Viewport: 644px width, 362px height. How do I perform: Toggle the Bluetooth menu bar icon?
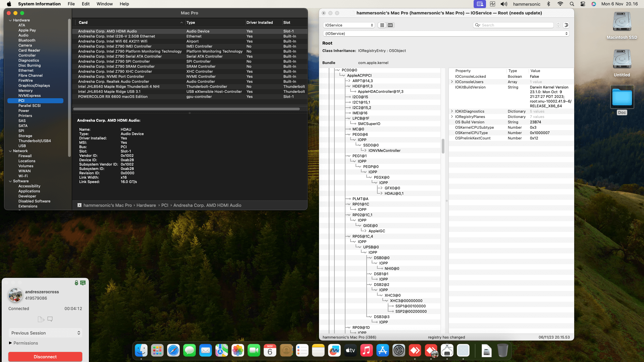pyautogui.click(x=549, y=4)
